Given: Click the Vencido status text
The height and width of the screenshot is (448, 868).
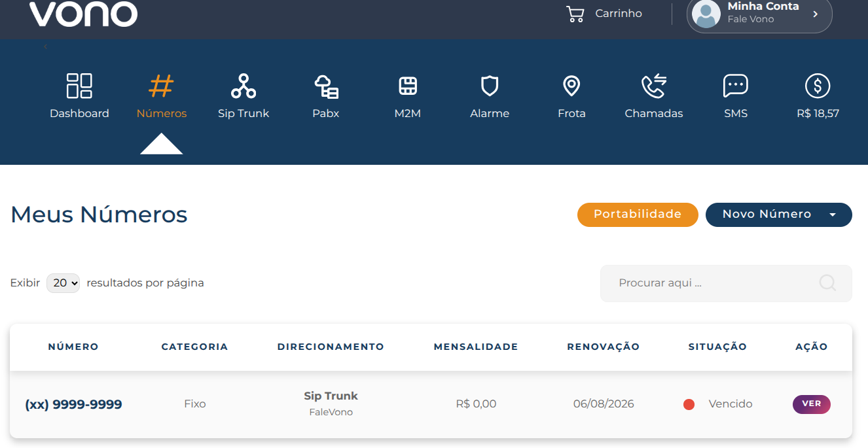Looking at the screenshot, I should coord(731,404).
